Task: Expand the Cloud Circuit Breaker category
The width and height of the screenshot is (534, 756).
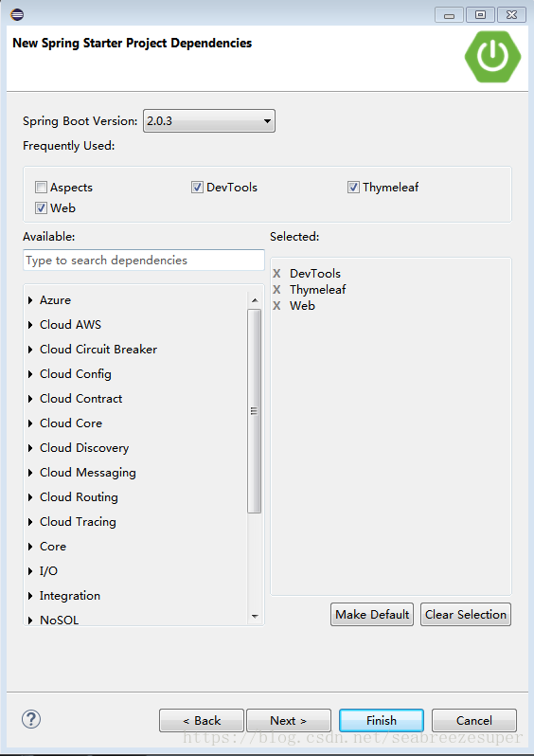Action: click(x=30, y=350)
